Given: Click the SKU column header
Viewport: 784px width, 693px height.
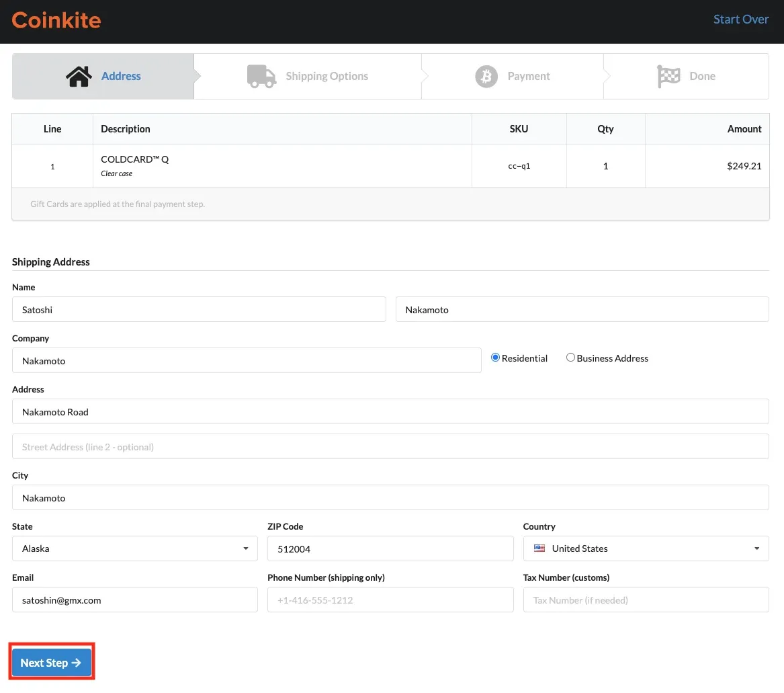Looking at the screenshot, I should click(519, 128).
